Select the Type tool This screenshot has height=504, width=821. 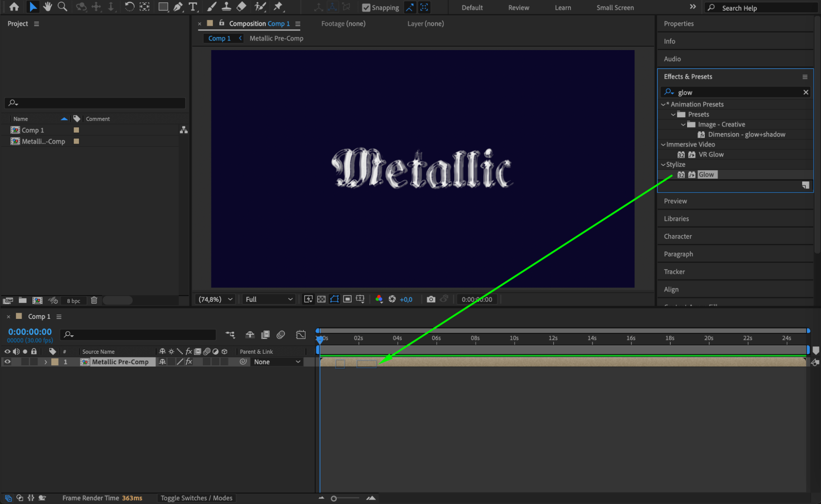pos(193,7)
